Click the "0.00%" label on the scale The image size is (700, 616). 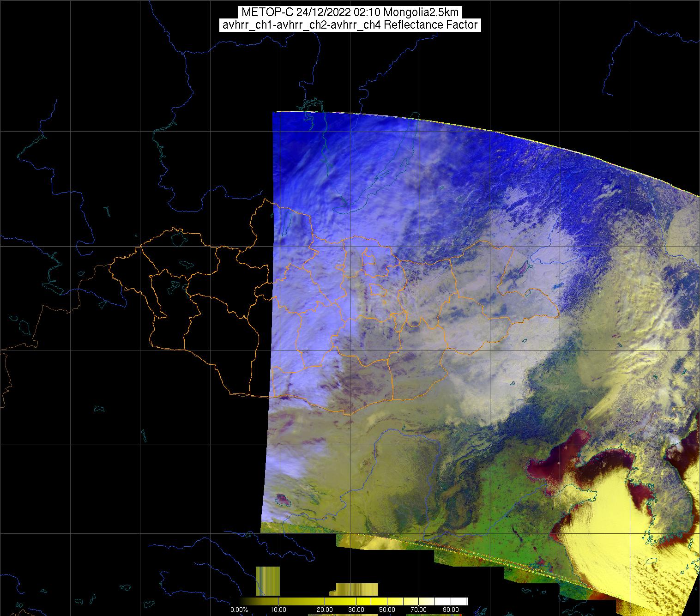(239, 610)
